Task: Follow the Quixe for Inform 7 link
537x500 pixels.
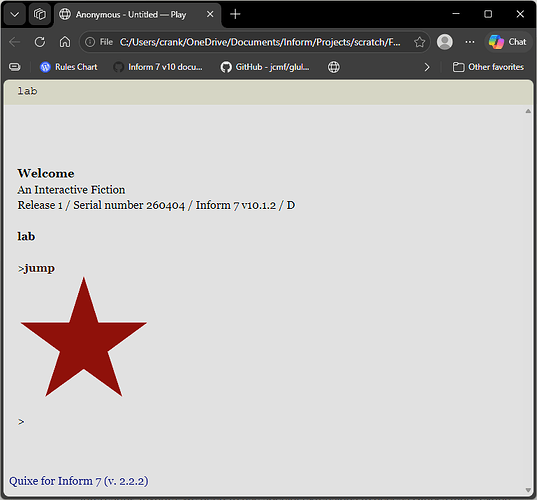Action: click(79, 481)
